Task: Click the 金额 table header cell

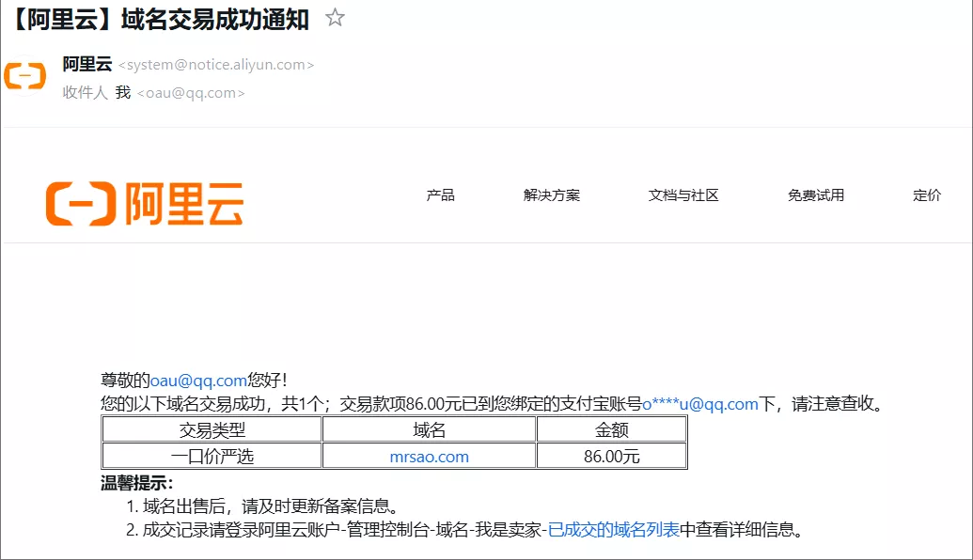Action: (x=611, y=429)
